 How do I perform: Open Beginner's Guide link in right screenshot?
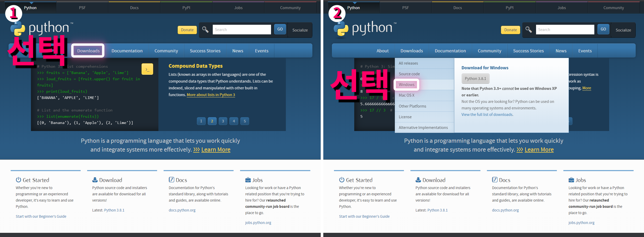(364, 216)
